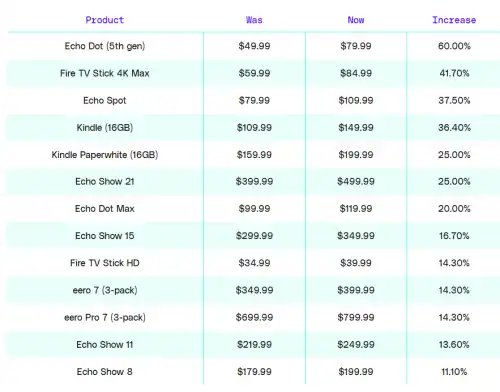Screen dimensions: 500x392
Task: Click the Now column header
Action: (356, 20)
